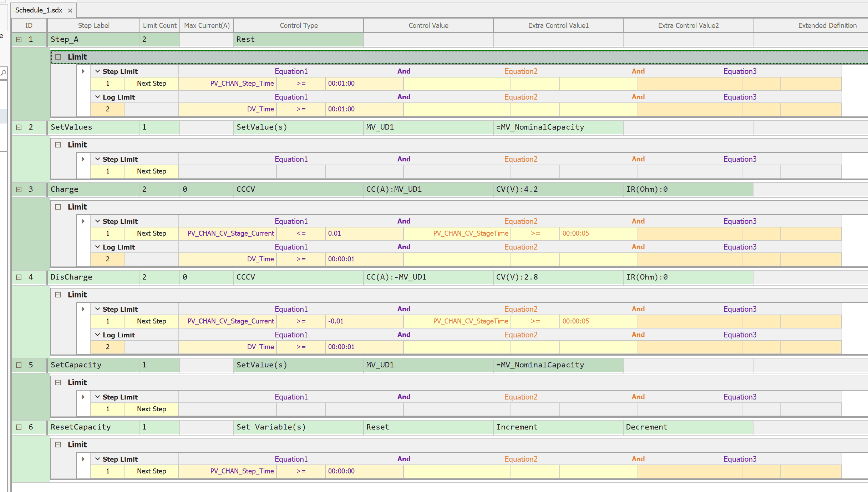Click the search magnifier icon at left edge

point(3,73)
